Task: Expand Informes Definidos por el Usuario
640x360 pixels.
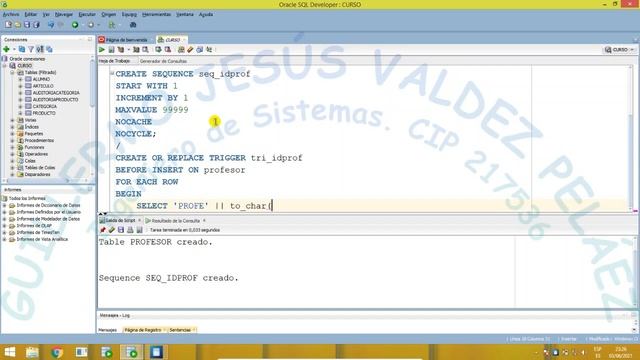Action: pyautogui.click(x=4, y=212)
